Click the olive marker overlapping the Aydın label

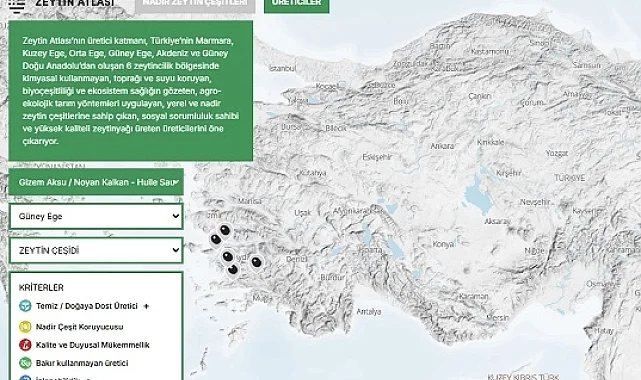pyautogui.click(x=228, y=257)
